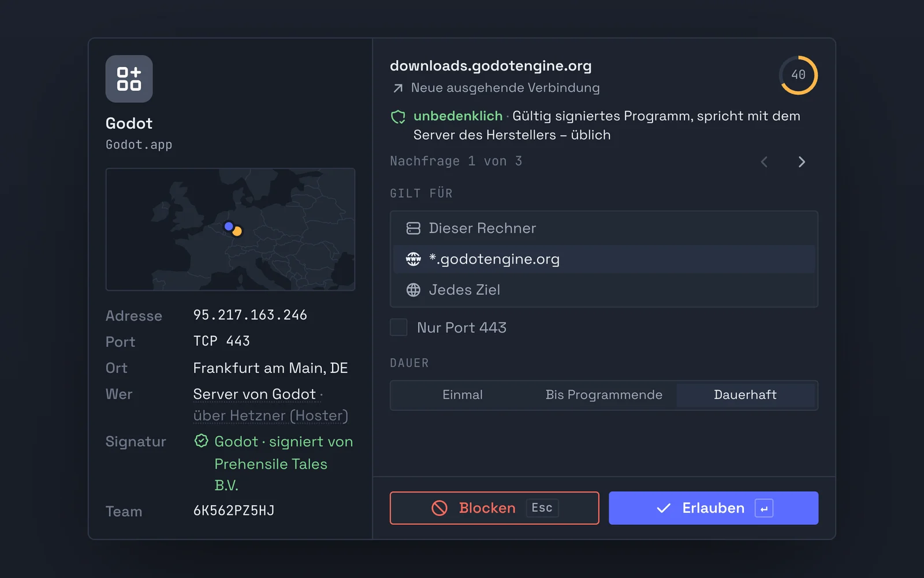Open the über Hetzner (Hoster) link

click(271, 416)
